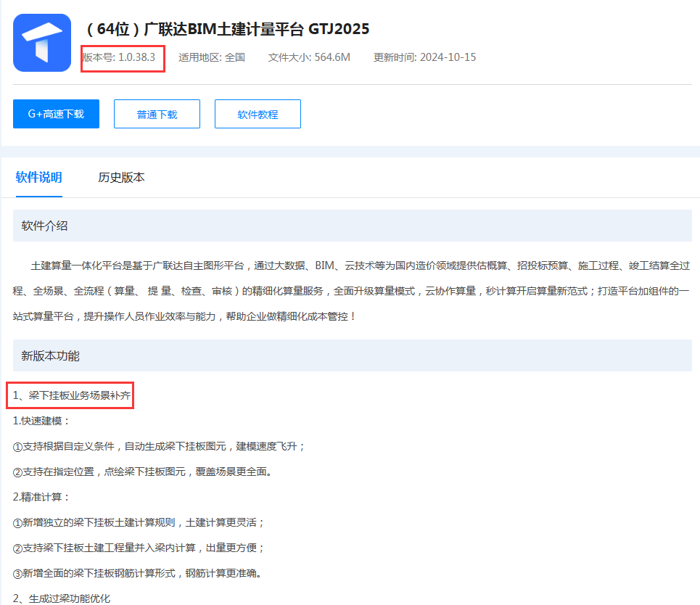Switch to the 历史版本 tab

[x=121, y=178]
